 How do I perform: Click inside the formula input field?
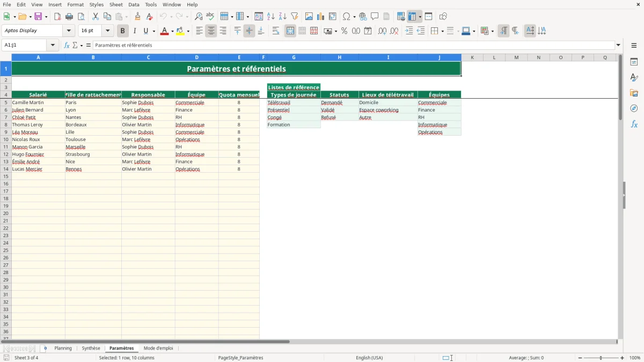pos(353,45)
